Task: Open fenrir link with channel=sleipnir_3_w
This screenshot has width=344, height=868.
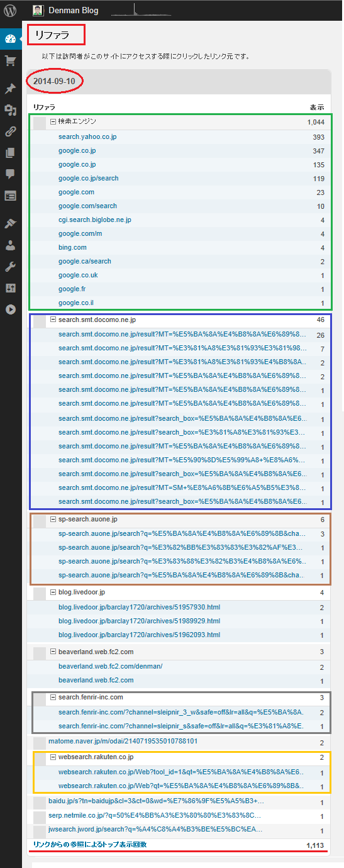Action: coord(181,712)
